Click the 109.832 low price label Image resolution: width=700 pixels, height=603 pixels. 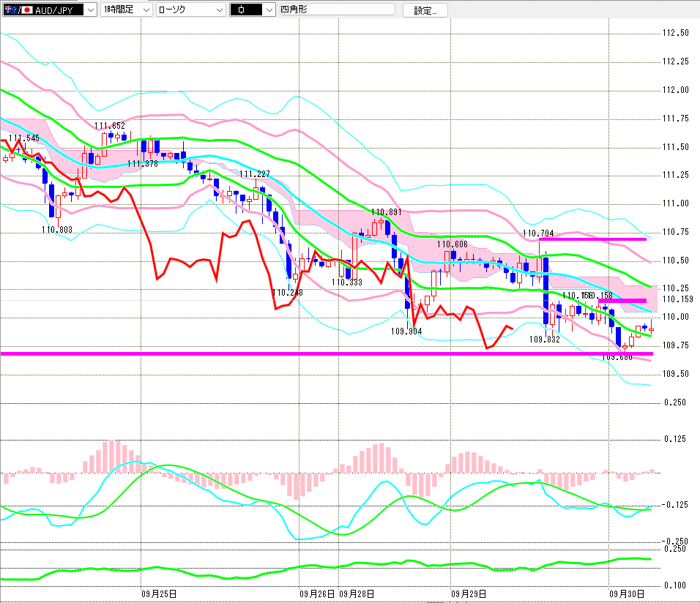pyautogui.click(x=545, y=340)
